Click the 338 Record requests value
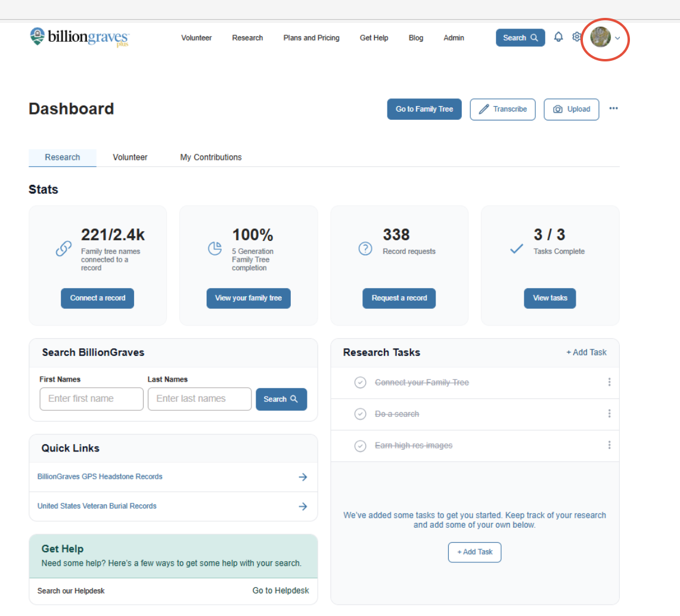This screenshot has height=616, width=680. pos(396,235)
